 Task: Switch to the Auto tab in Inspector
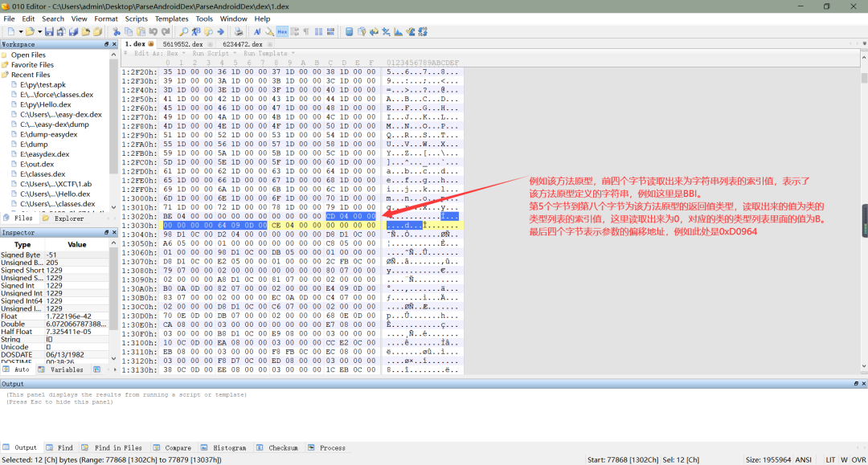[x=17, y=370]
